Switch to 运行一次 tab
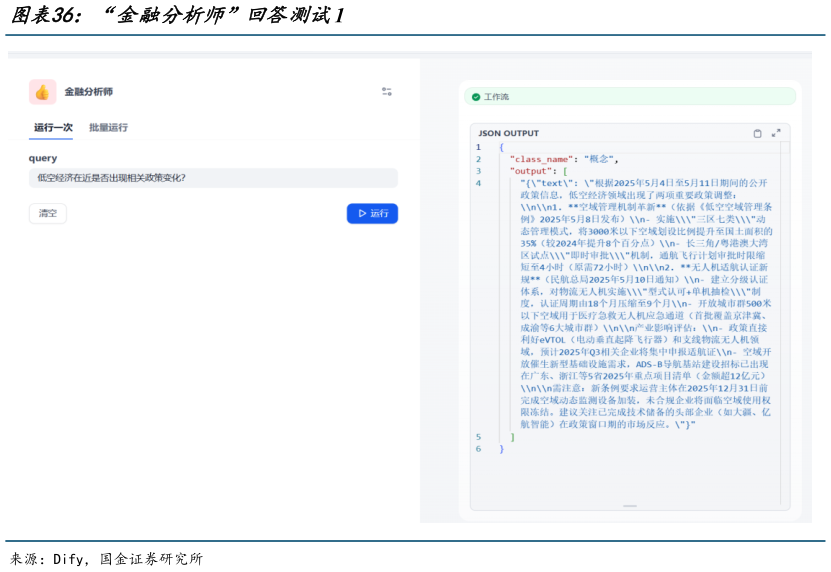Viewport: 831px width, 572px height. tap(53, 127)
